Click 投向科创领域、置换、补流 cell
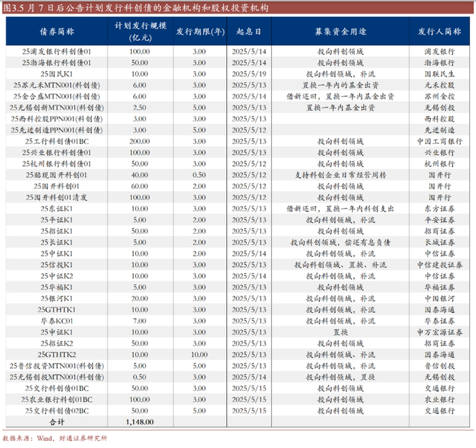The image size is (476, 448). pyautogui.click(x=340, y=265)
